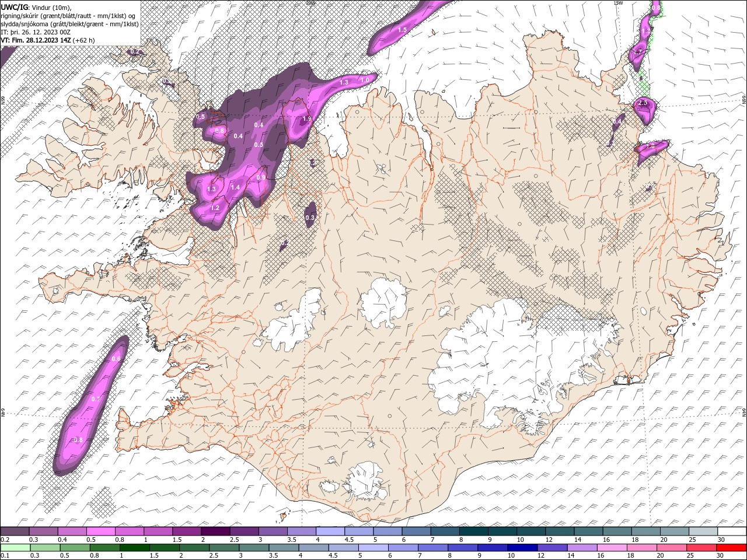Viewport: 747px width, 560px height.
Task: Click the 0.8 medium green rain legend swatch
Action: [x=104, y=547]
